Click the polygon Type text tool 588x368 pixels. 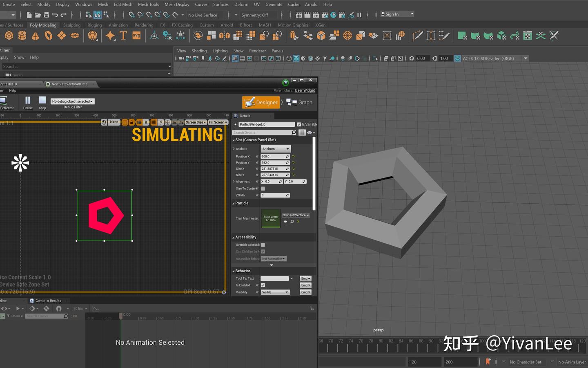[x=123, y=36]
